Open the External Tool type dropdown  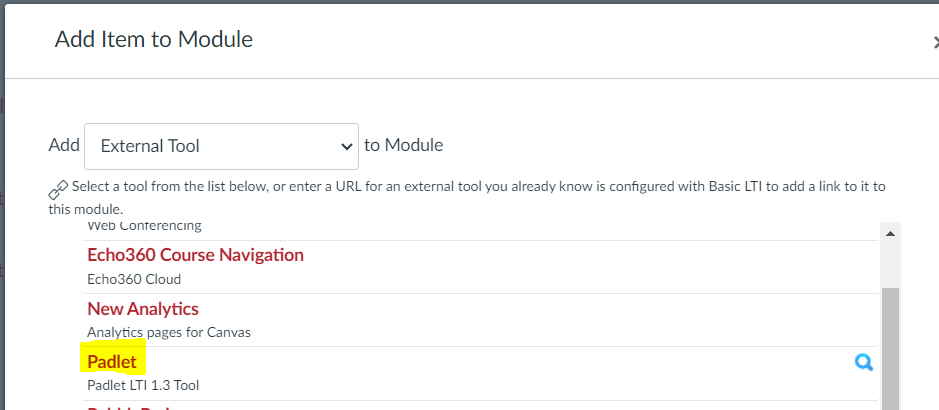tap(221, 146)
